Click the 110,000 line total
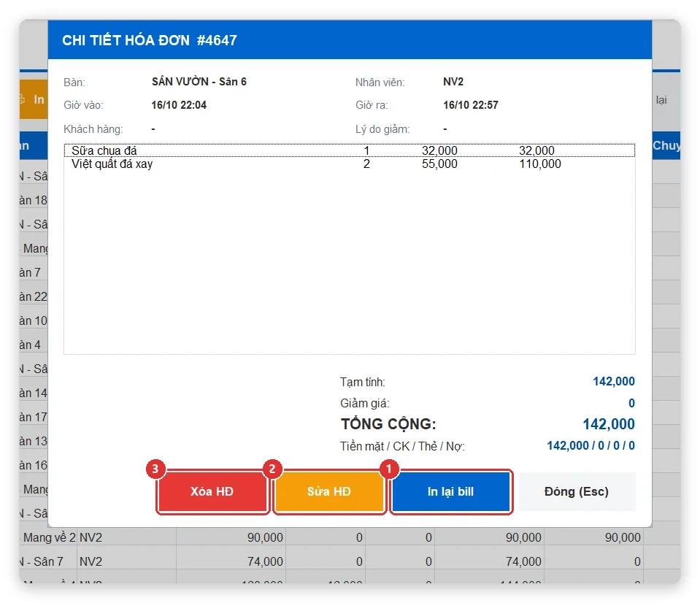The height and width of the screenshot is (603, 700). (539, 164)
